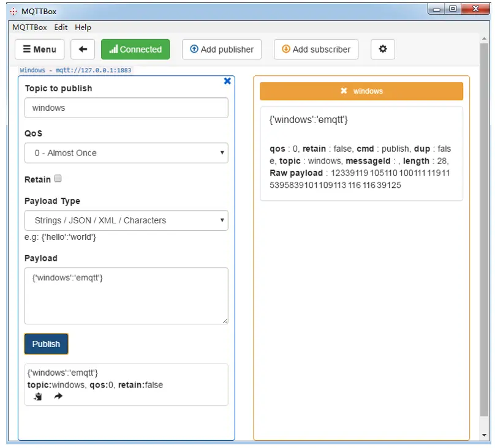Image resolution: width=495 pixels, height=448 pixels.
Task: Click the 'Windows - mqtt://127.0.0.1:1883' connection label
Action: click(75, 70)
